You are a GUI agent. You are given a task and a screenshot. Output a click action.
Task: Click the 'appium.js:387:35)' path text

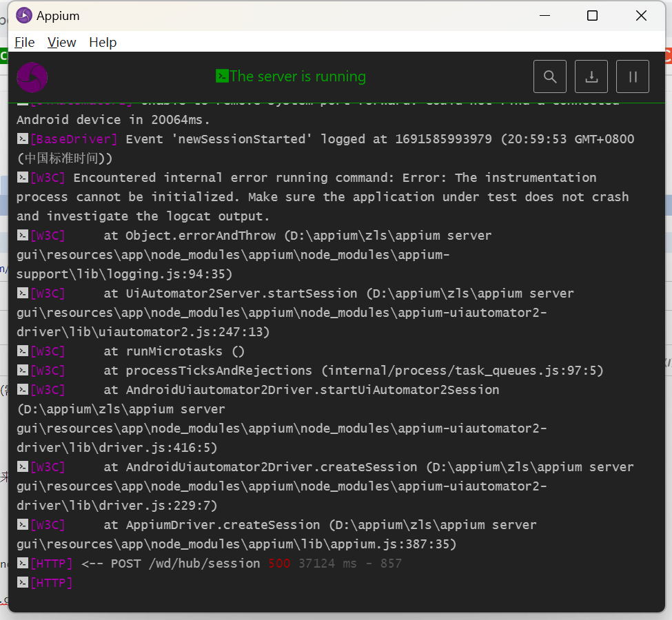click(x=394, y=544)
